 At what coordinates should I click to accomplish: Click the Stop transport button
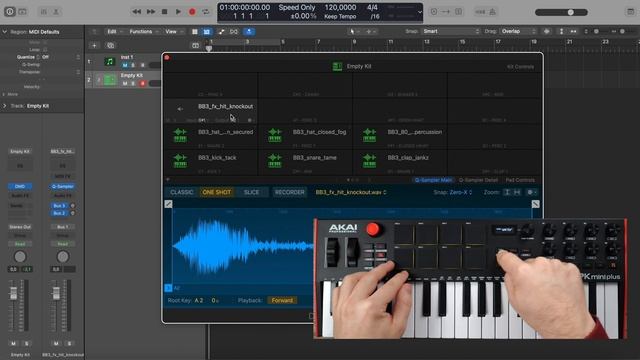pyautogui.click(x=164, y=12)
